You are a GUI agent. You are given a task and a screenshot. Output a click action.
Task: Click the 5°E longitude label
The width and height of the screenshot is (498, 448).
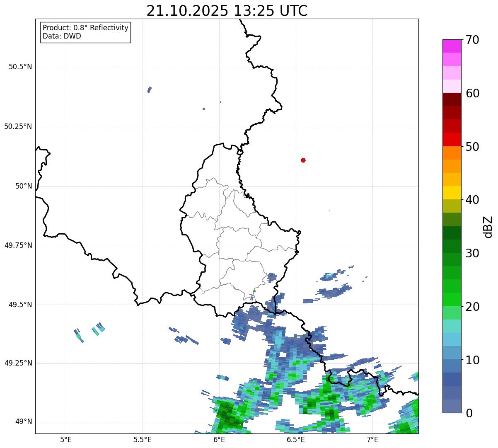click(66, 439)
